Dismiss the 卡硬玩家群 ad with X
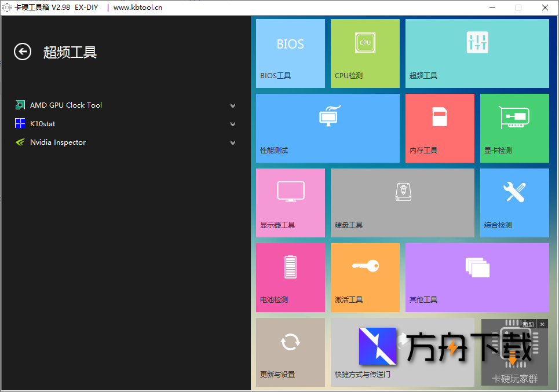559x392 pixels. tap(542, 324)
